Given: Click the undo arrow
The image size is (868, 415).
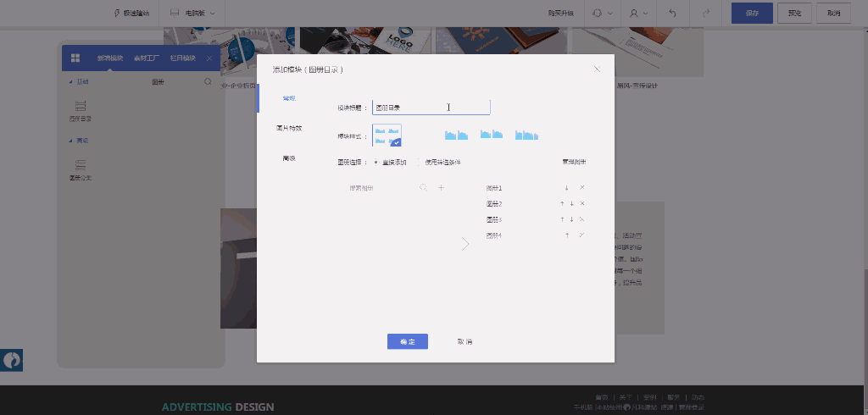Looking at the screenshot, I should point(672,13).
